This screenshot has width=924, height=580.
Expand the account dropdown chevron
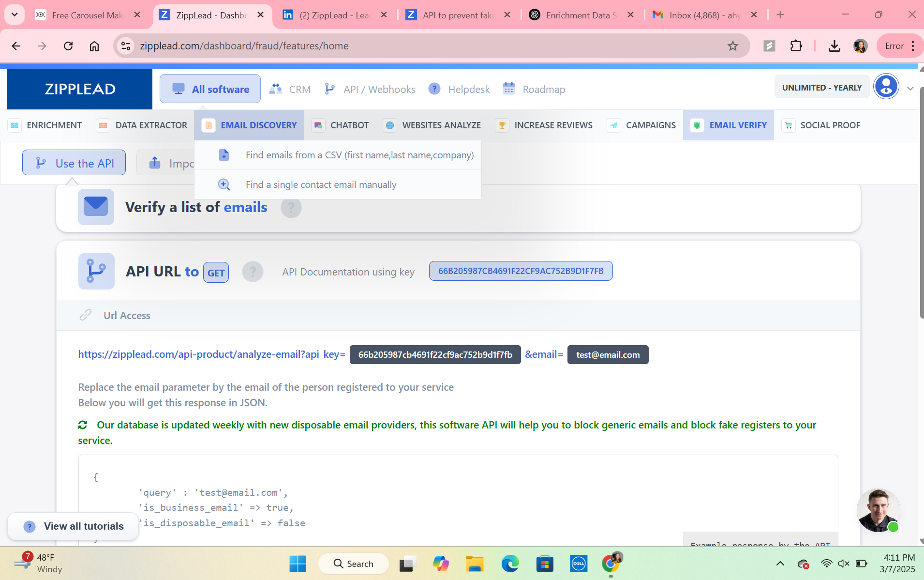(910, 88)
